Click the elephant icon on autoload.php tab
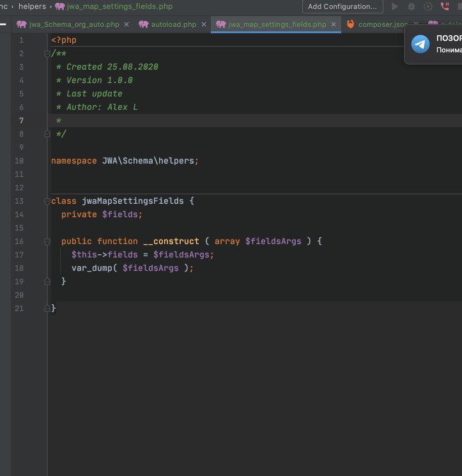The image size is (462, 476). pos(143,24)
